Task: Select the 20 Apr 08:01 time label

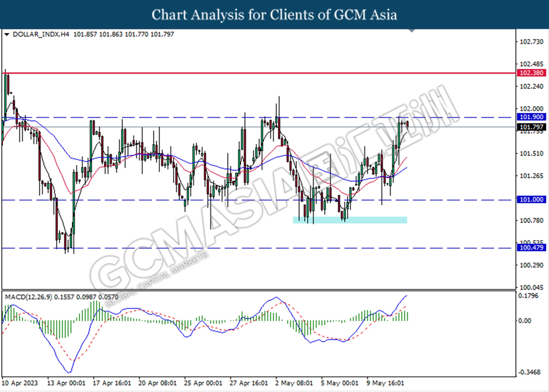Action: pos(157,383)
